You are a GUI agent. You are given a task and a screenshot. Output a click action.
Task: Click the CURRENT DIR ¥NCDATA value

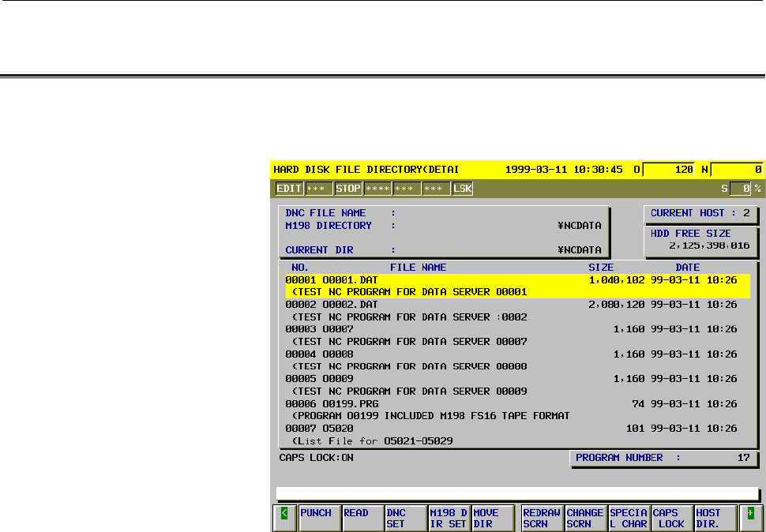580,250
